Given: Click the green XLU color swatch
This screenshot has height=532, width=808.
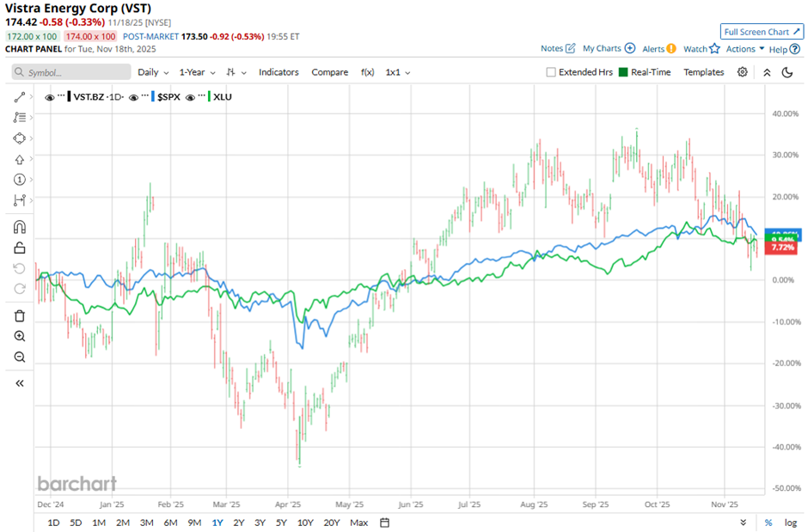Looking at the screenshot, I should 209,96.
